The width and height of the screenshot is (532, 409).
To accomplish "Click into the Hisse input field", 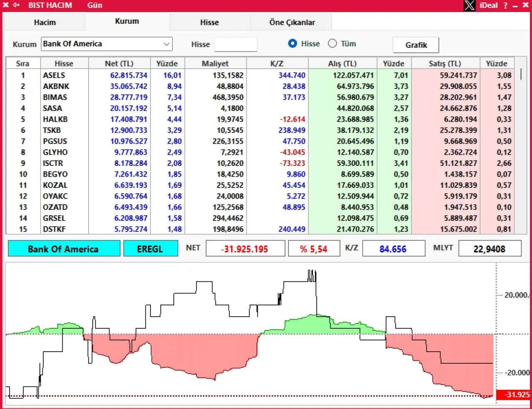I will (x=236, y=44).
